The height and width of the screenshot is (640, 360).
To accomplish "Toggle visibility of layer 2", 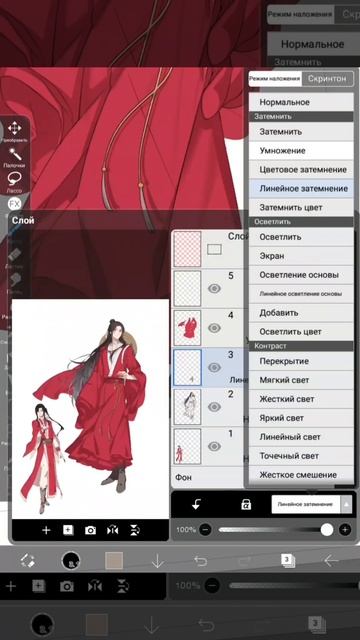I will pyautogui.click(x=214, y=407).
